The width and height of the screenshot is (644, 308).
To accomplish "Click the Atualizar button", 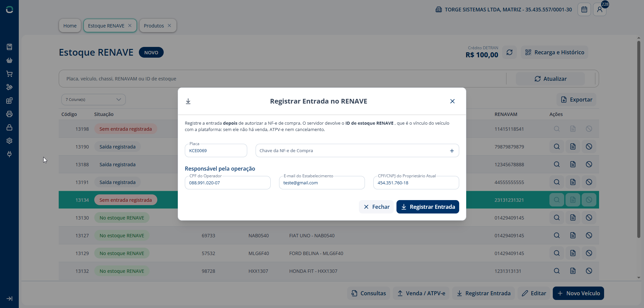I will click(x=550, y=79).
